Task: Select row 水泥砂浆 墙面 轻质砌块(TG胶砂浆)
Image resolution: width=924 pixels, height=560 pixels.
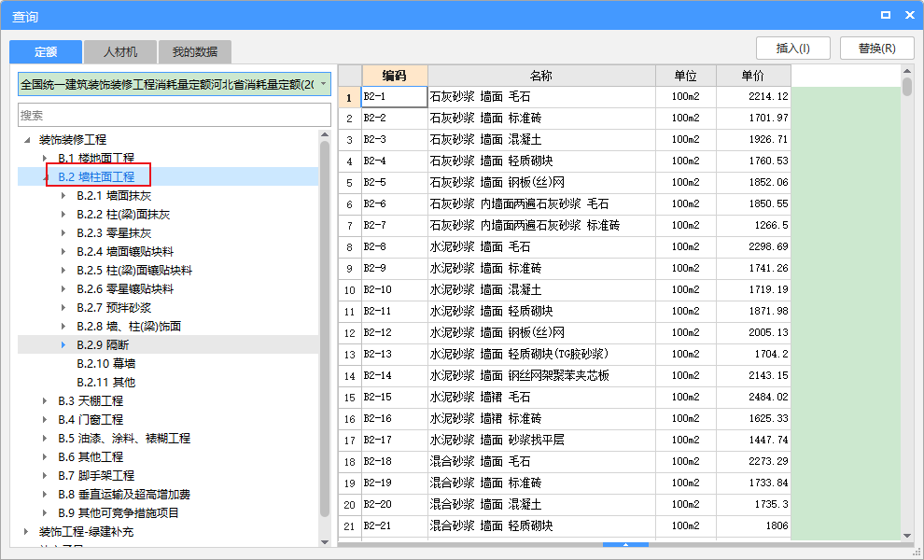Action: (x=541, y=354)
